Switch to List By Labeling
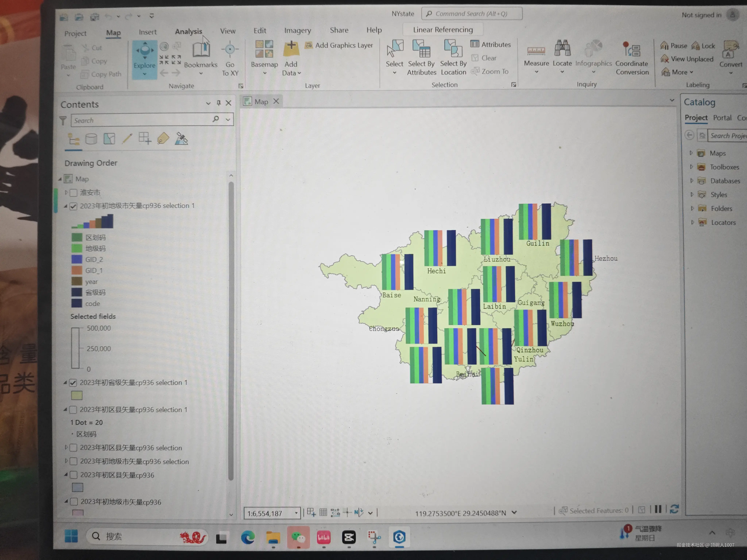The image size is (747, 560). tap(163, 138)
